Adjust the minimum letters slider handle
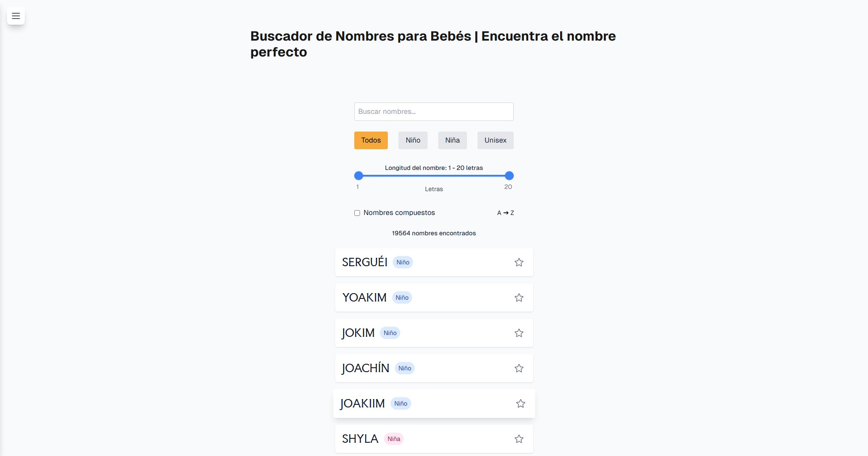868x456 pixels. pos(358,175)
